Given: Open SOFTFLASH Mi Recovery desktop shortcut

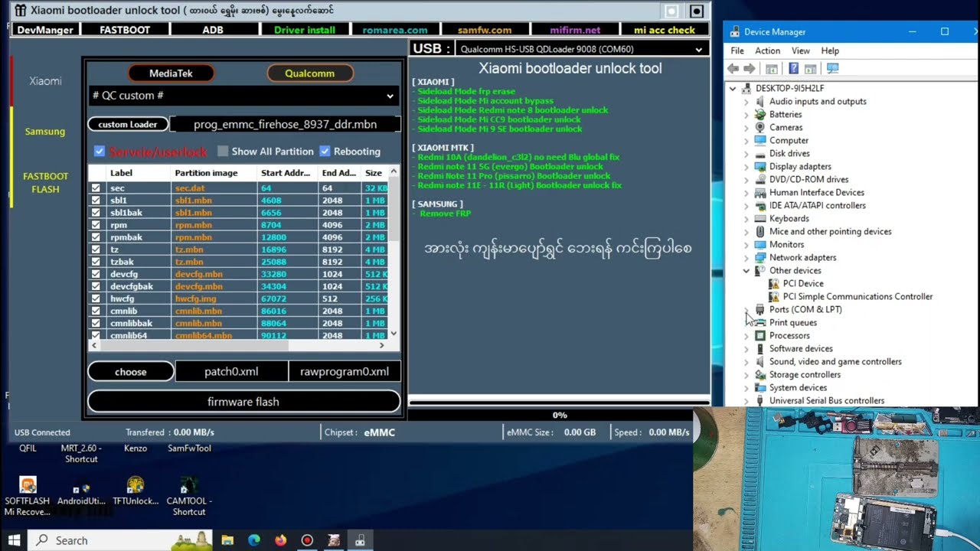Looking at the screenshot, I should point(28,495).
